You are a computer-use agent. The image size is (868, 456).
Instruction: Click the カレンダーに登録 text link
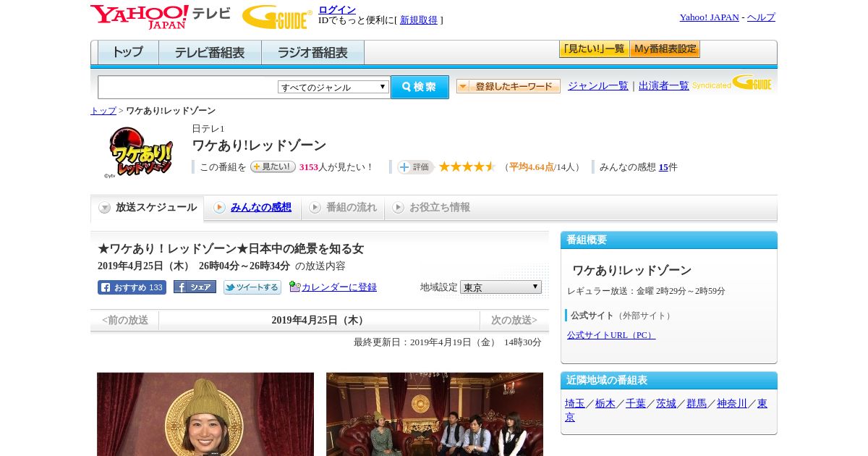coord(339,287)
